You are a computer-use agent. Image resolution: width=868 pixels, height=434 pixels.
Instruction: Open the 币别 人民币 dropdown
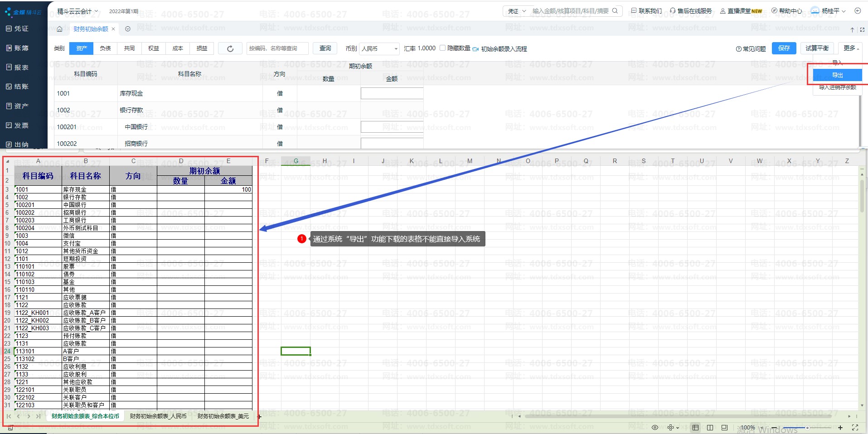[x=379, y=48]
